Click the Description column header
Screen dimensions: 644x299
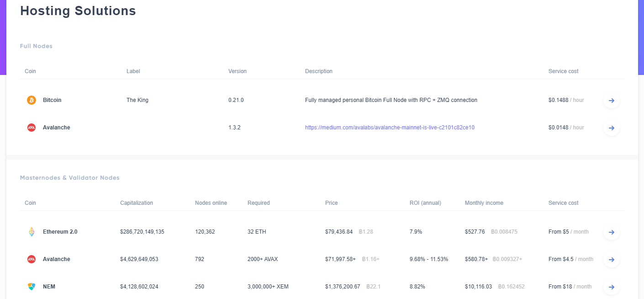(319, 71)
